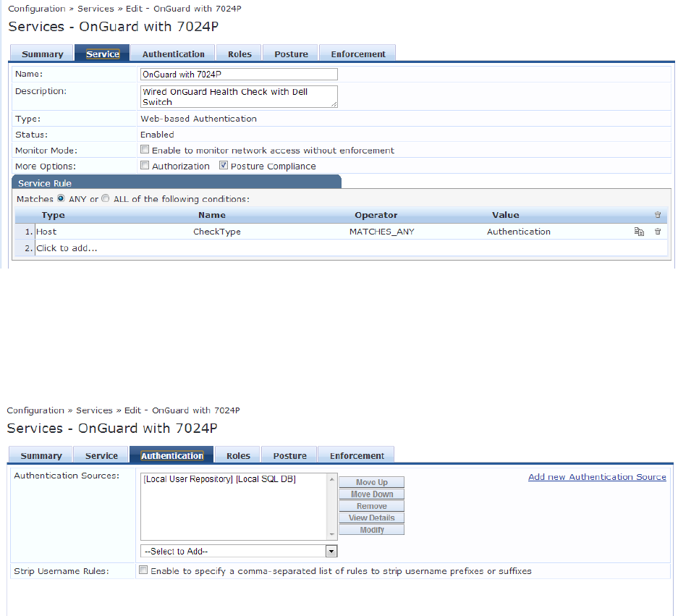Delete the CheckType service rule row

658,232
